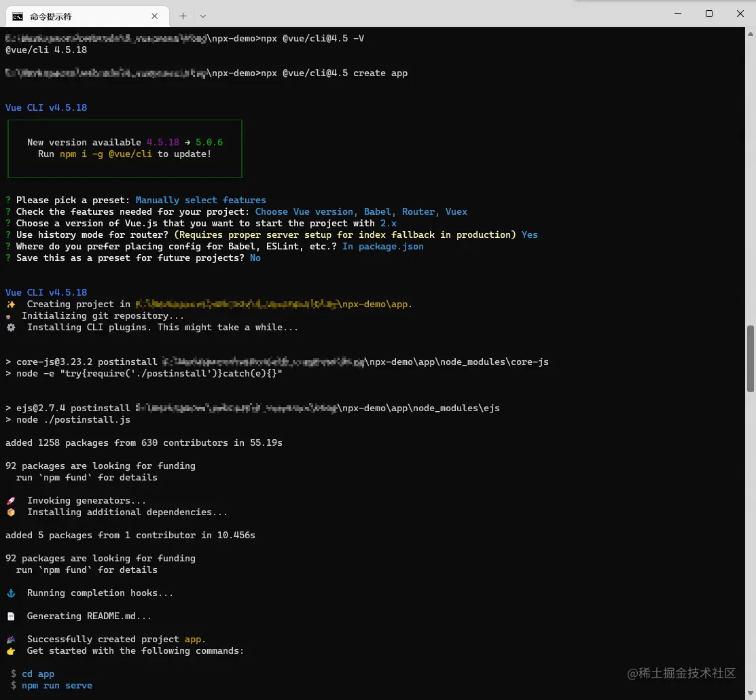The height and width of the screenshot is (700, 756).
Task: Close the 命令提示符 tab
Action: point(154,16)
